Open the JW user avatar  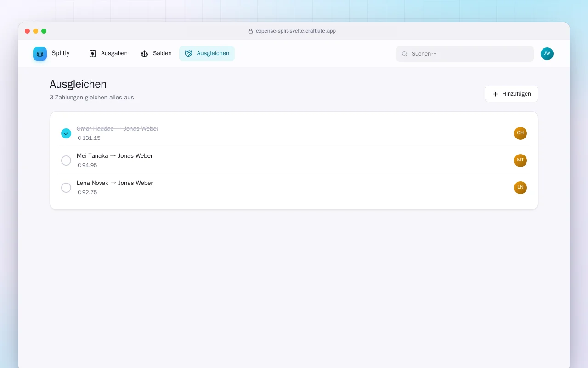coord(547,54)
